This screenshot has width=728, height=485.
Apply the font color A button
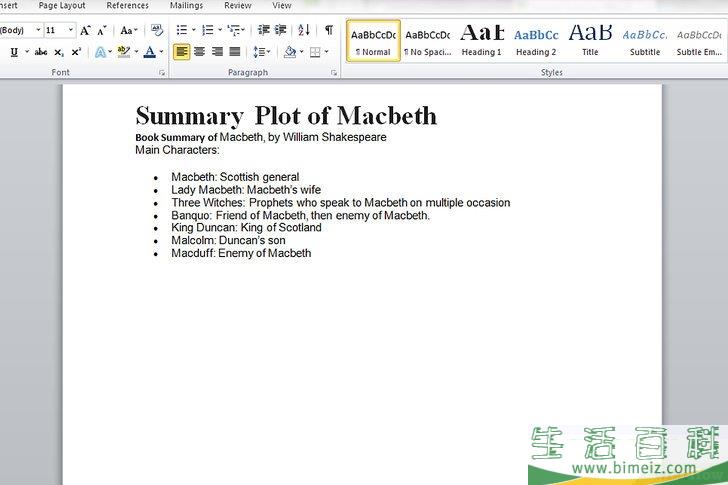(150, 52)
